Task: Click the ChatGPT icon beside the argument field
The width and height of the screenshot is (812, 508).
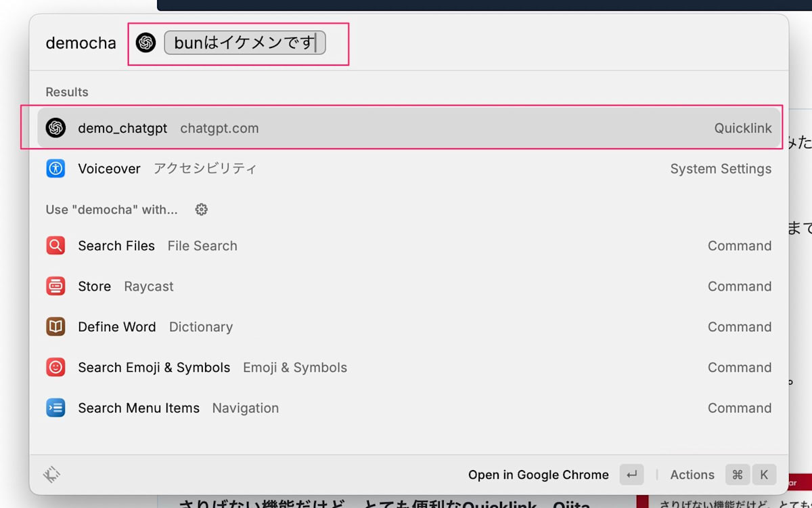Action: point(145,43)
